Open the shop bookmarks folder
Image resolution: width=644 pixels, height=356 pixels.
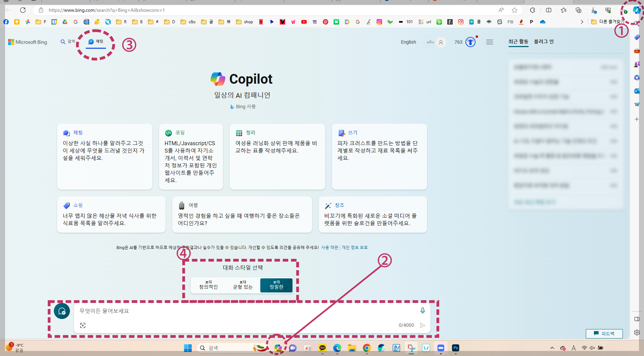[x=244, y=22]
